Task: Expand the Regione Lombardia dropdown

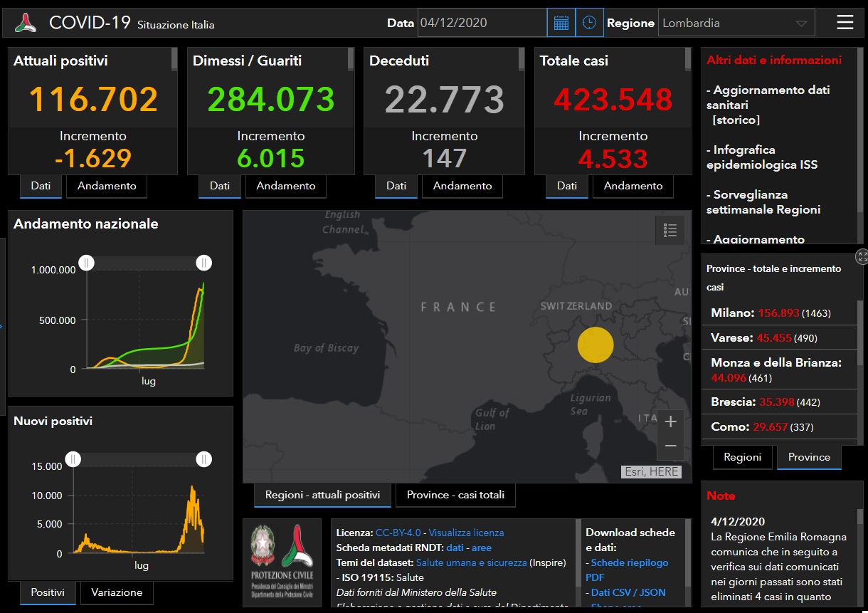Action: click(x=736, y=23)
